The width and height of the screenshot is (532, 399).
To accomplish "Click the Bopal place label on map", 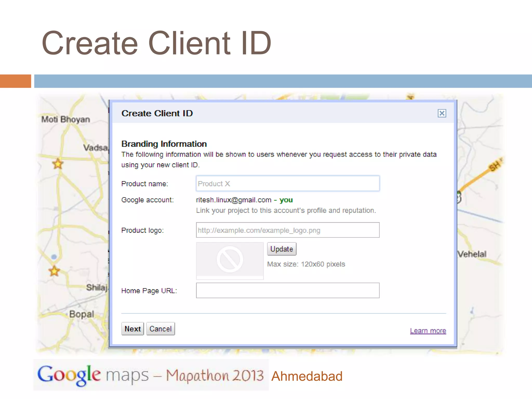I will [x=81, y=314].
